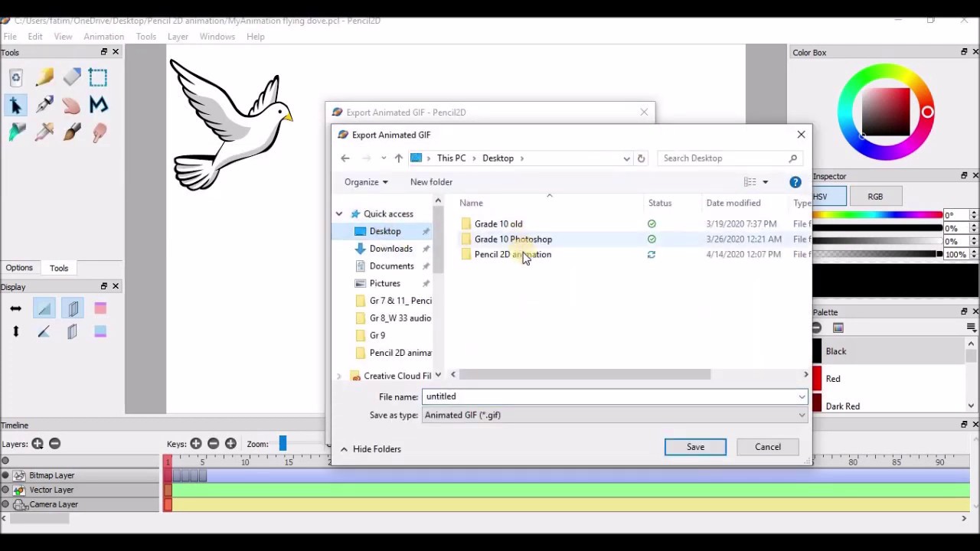Switch to RGB in Inspector
The height and width of the screenshot is (551, 980).
(x=875, y=197)
